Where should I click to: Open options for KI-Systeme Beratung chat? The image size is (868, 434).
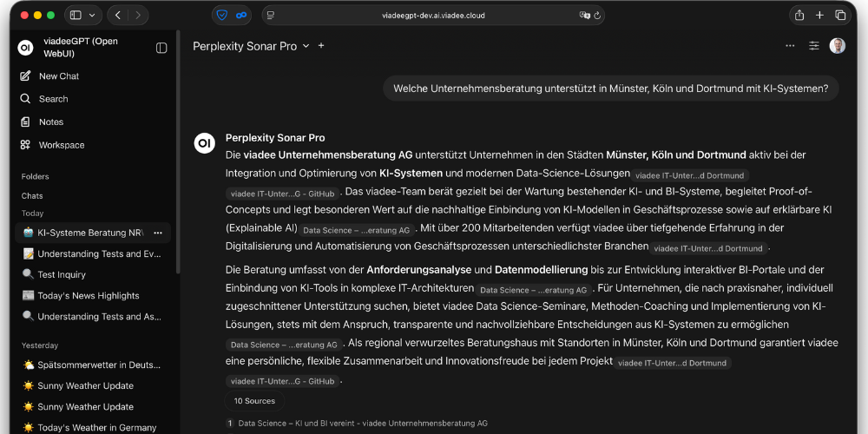pos(158,233)
